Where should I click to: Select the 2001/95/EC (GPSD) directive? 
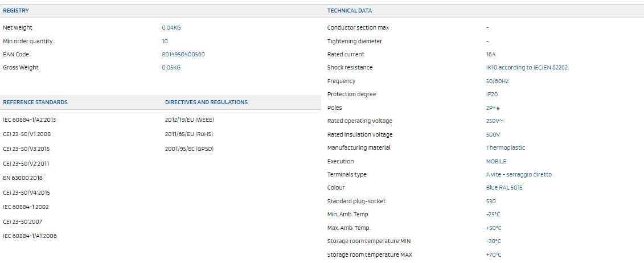click(x=188, y=149)
